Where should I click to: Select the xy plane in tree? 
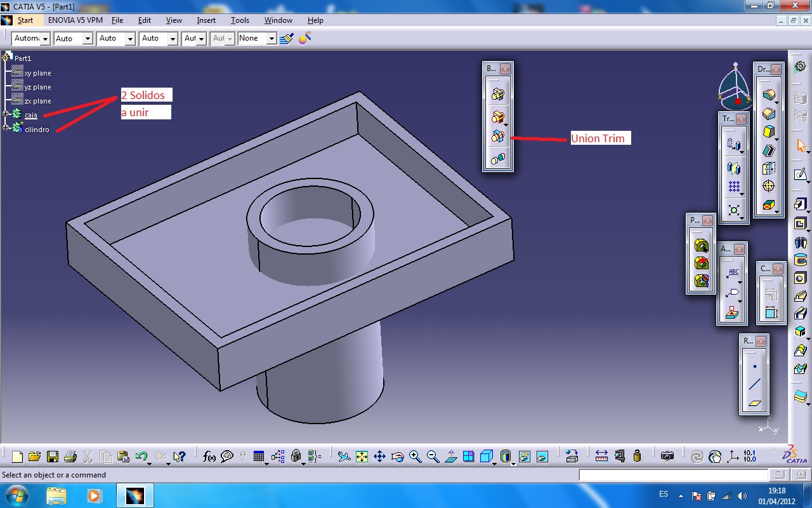tap(37, 73)
